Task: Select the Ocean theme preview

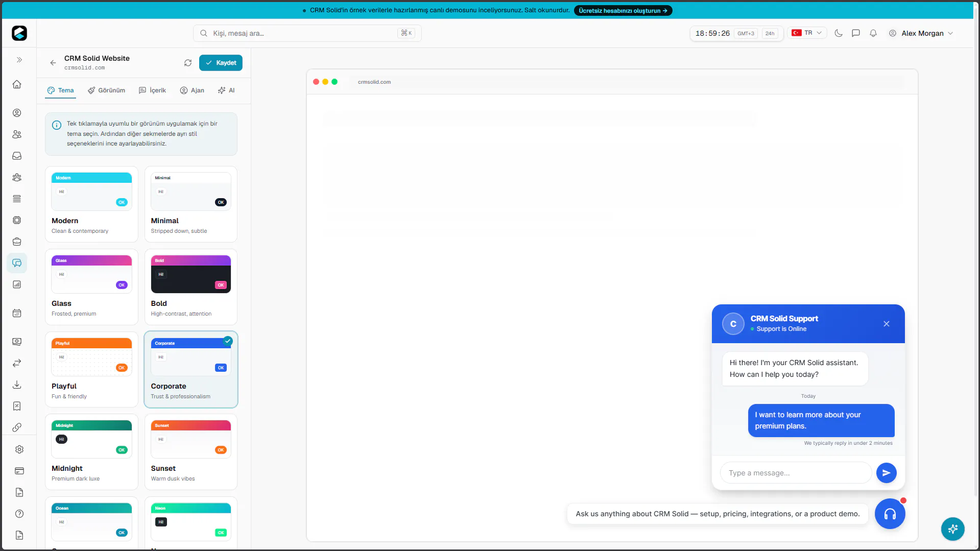Action: tap(91, 522)
